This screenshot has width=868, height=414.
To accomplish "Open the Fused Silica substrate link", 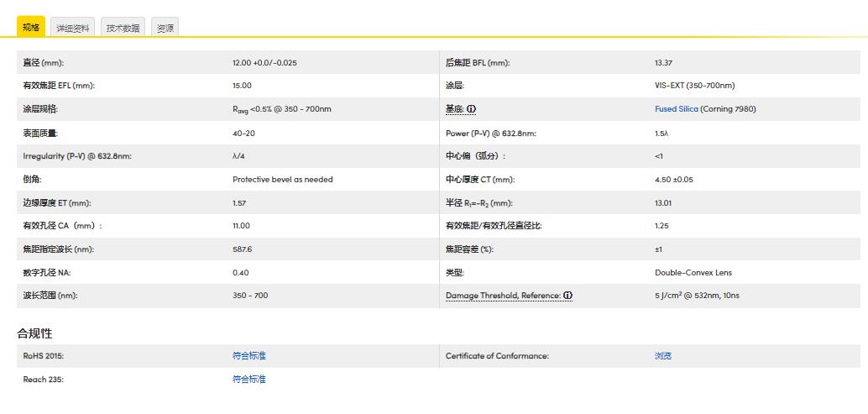I will [676, 109].
